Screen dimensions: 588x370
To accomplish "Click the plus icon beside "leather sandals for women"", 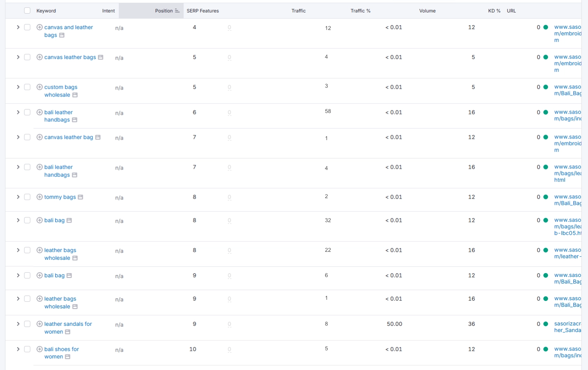I will (x=40, y=324).
